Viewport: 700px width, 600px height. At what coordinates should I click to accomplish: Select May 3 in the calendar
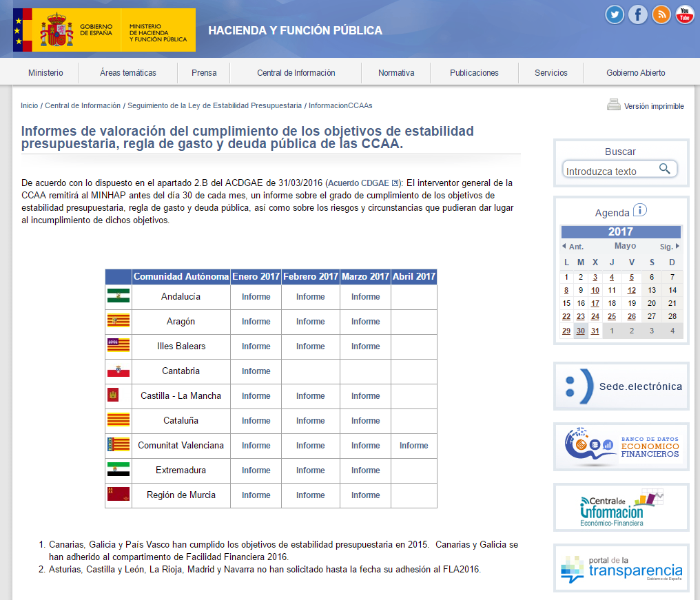pyautogui.click(x=595, y=277)
